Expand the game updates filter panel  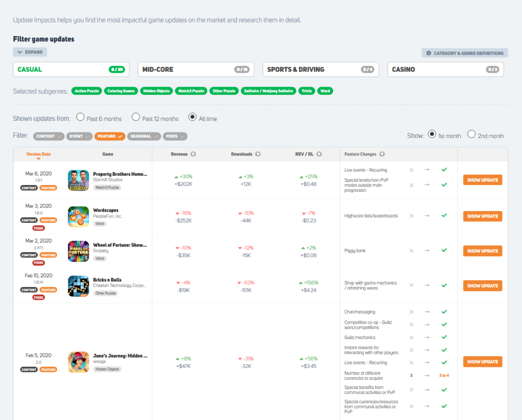click(30, 52)
